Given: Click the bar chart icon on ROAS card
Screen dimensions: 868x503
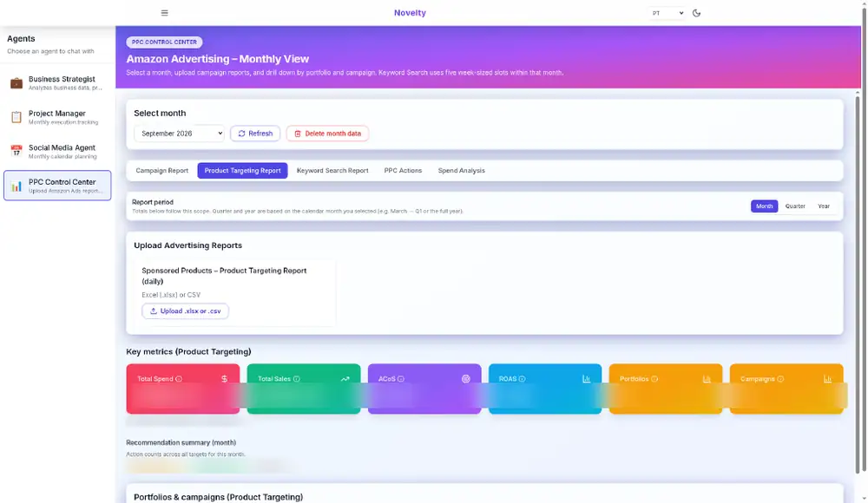Looking at the screenshot, I should 586,379.
